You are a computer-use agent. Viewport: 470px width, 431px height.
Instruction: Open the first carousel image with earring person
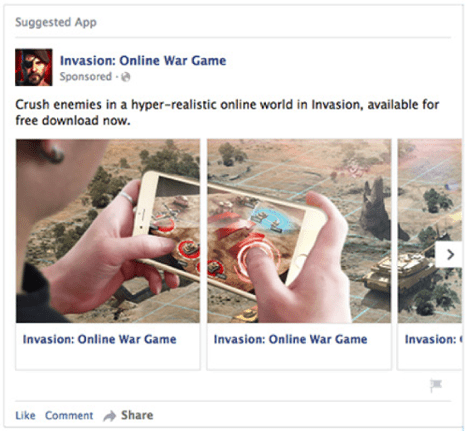pos(108,231)
